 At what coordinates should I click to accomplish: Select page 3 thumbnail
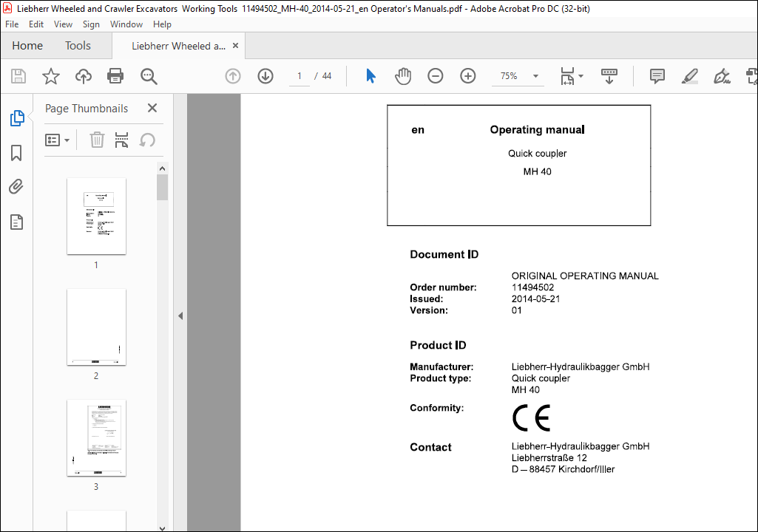click(x=97, y=437)
